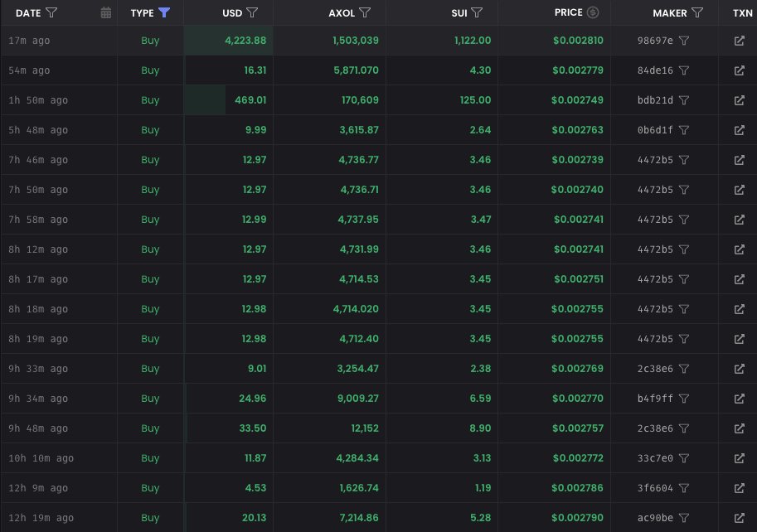Filter by maker 3f6604
This screenshot has width=757, height=532.
click(683, 488)
